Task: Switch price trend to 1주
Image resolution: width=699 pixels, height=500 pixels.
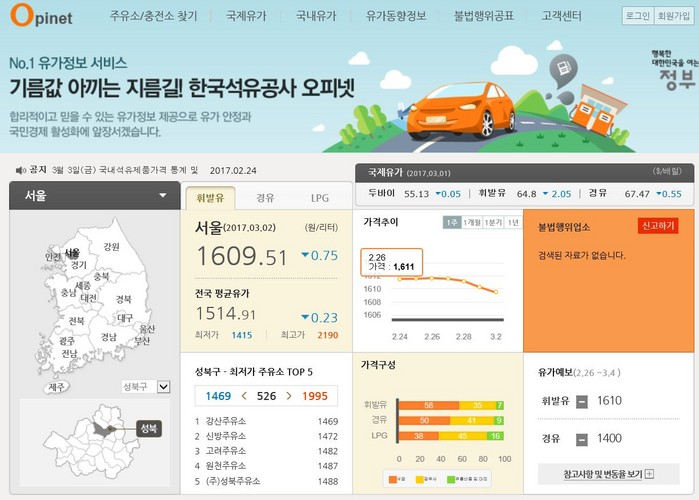Action: click(452, 223)
